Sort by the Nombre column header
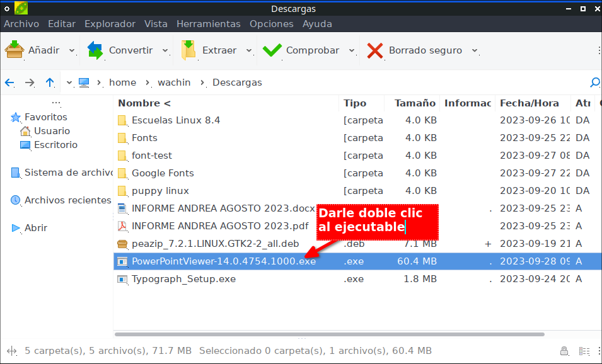 pyautogui.click(x=226, y=103)
